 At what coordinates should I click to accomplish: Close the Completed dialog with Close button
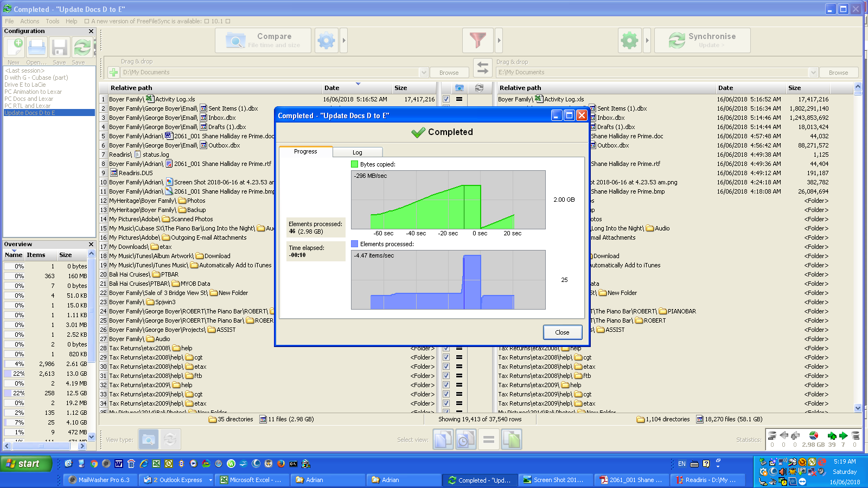(x=563, y=332)
